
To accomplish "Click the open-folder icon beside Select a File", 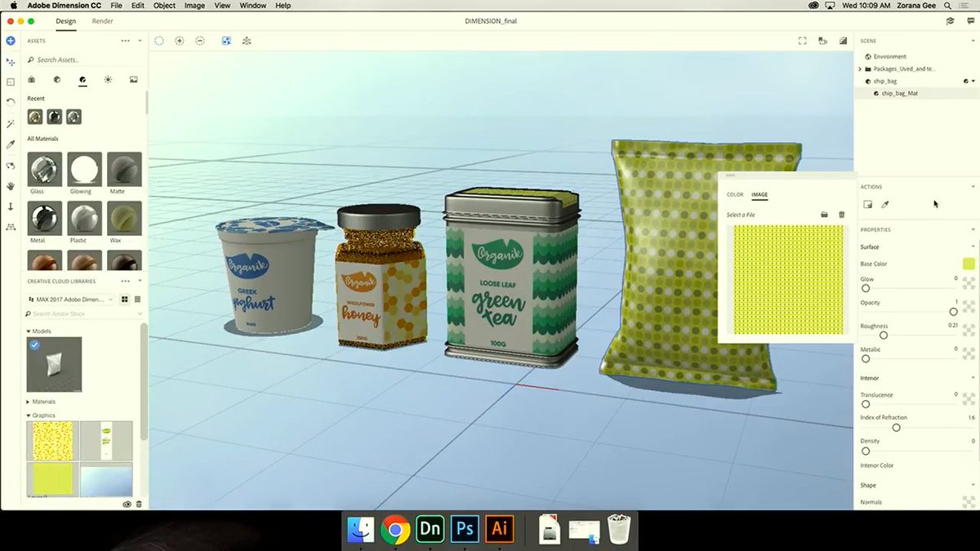I will [x=825, y=215].
